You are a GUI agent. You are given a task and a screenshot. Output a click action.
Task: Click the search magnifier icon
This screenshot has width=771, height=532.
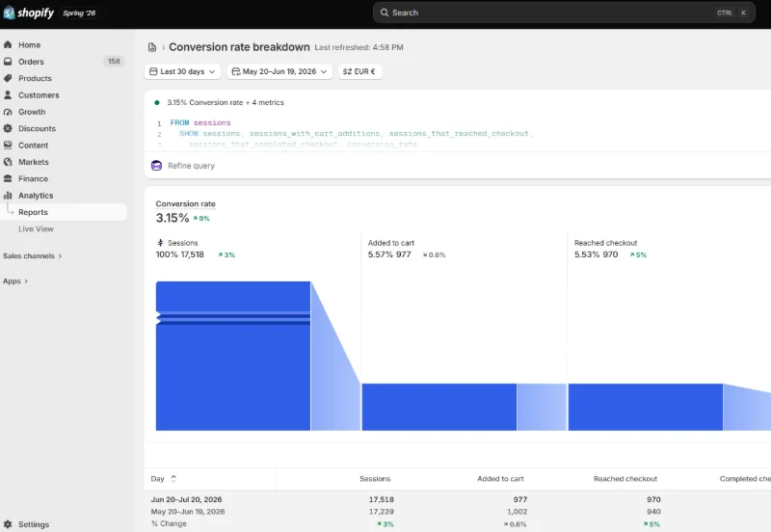(x=384, y=13)
